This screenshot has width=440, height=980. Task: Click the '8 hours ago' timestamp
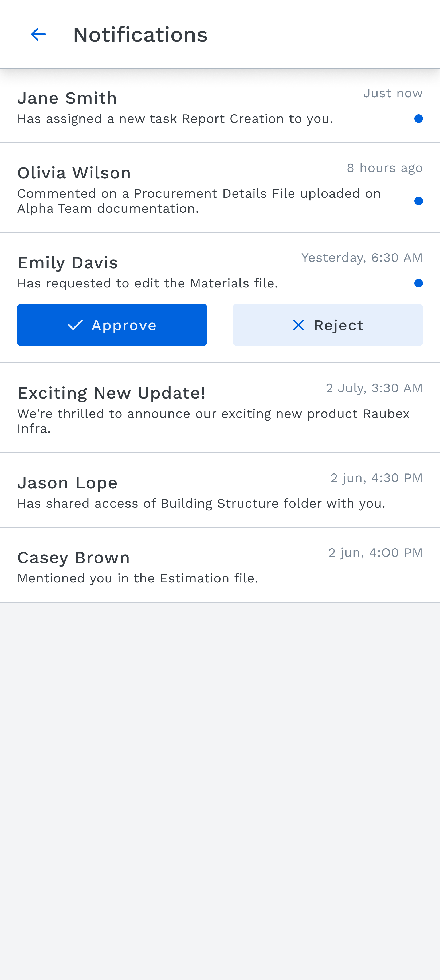click(384, 168)
